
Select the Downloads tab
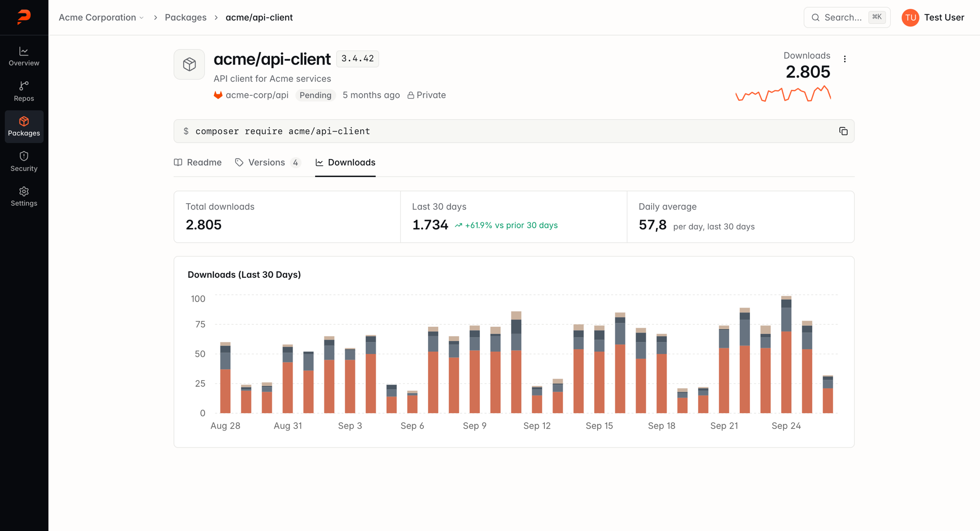click(345, 162)
